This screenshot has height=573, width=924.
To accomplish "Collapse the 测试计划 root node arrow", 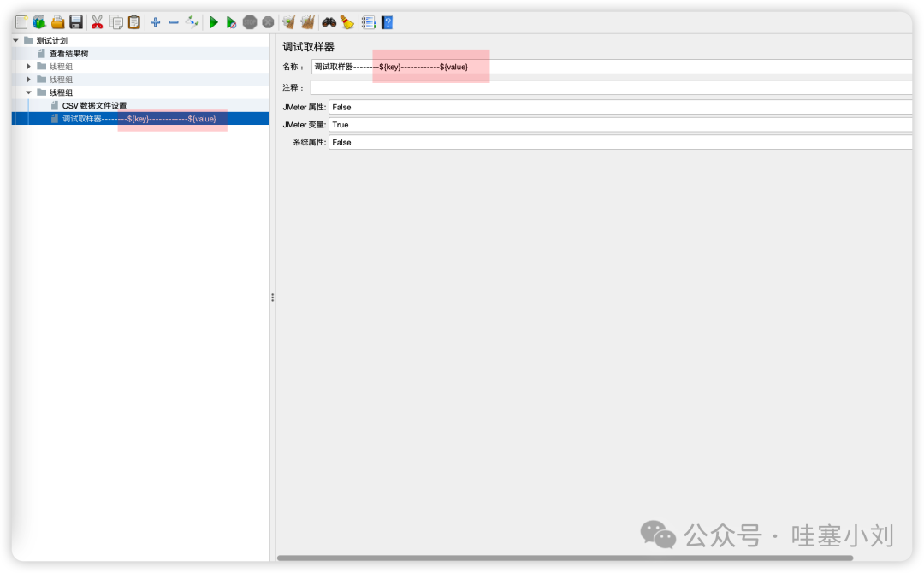I will pyautogui.click(x=16, y=41).
